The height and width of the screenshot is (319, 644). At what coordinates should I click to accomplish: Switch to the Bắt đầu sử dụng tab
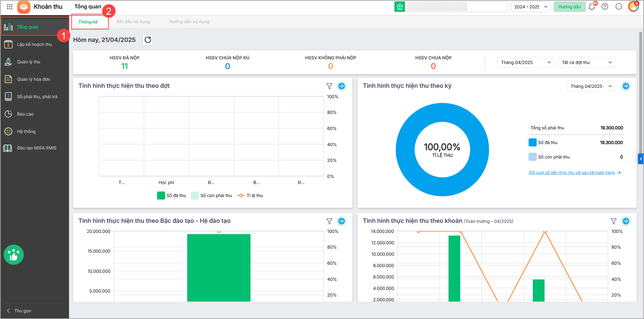pyautogui.click(x=133, y=22)
